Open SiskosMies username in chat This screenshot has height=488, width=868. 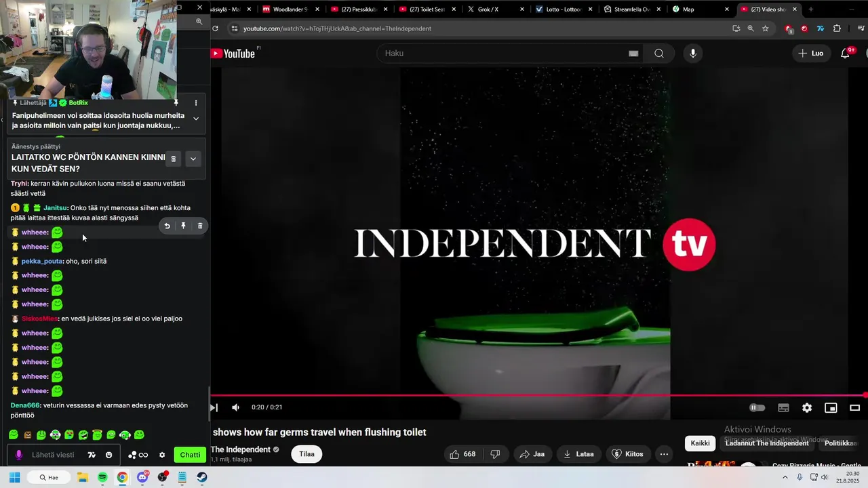40,319
